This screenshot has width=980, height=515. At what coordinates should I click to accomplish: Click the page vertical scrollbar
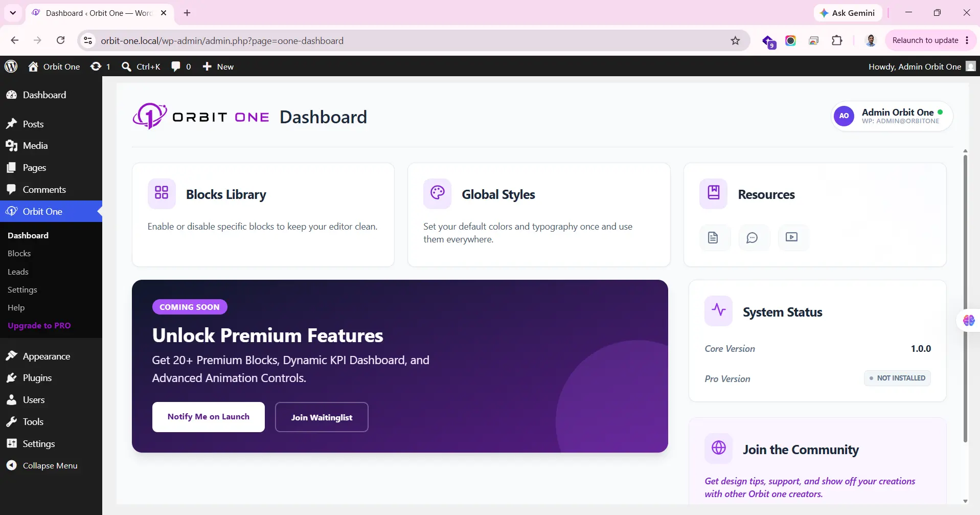pos(965,298)
